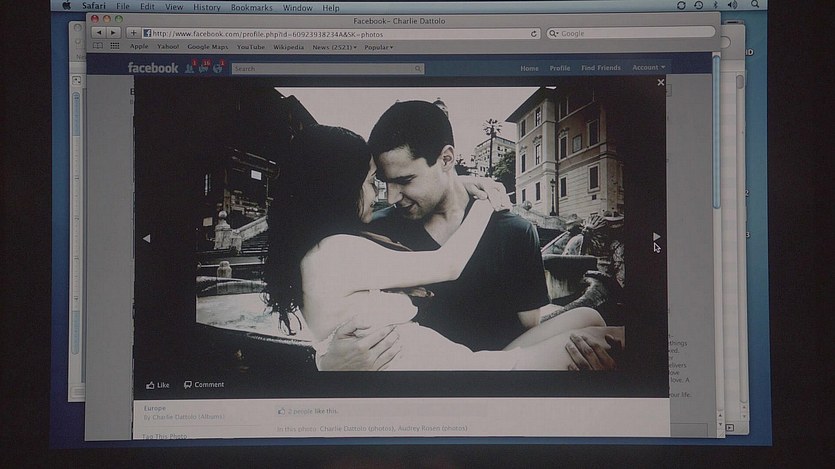The width and height of the screenshot is (835, 469).
Task: Open the Wikipedia bookmark
Action: click(x=288, y=47)
